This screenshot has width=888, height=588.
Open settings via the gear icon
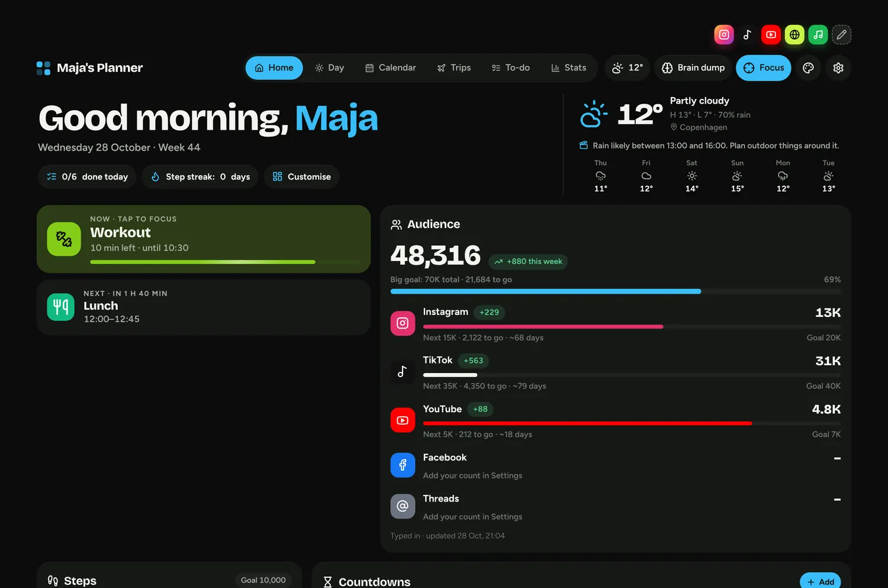[x=838, y=68]
